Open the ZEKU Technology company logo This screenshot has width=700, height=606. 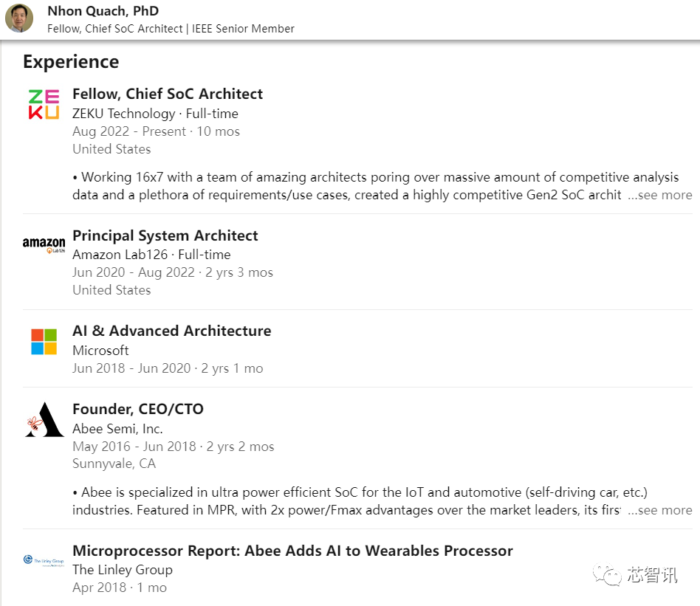[x=44, y=104]
